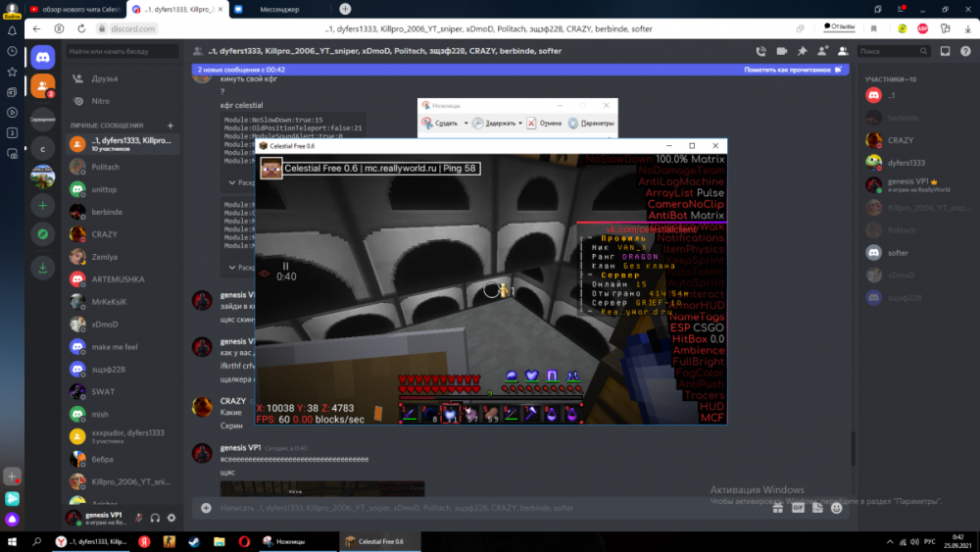980x552 pixels.
Task: Open File Explorer from the taskbar
Action: point(220,541)
